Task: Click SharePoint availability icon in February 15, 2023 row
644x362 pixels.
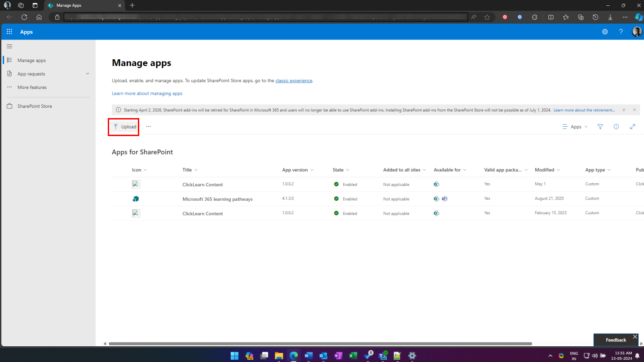Action: point(436,213)
